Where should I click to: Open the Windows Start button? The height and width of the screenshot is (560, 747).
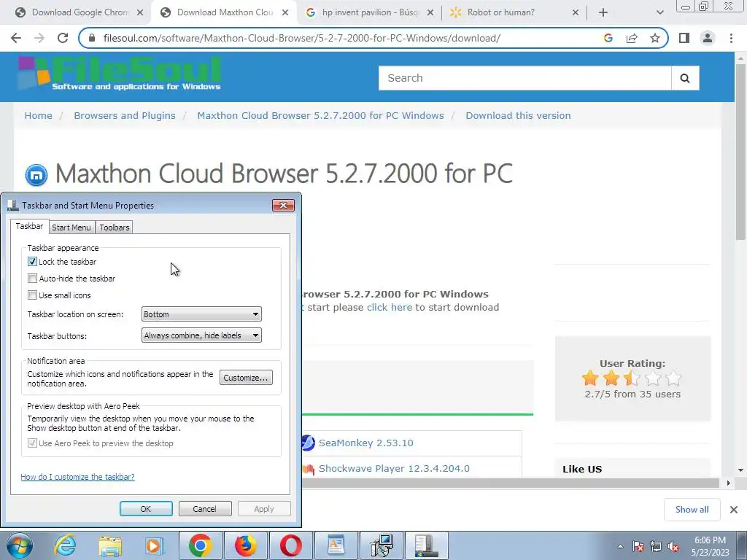[x=19, y=545]
